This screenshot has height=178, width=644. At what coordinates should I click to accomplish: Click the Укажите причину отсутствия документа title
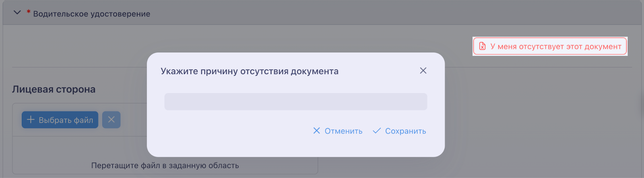(250, 71)
